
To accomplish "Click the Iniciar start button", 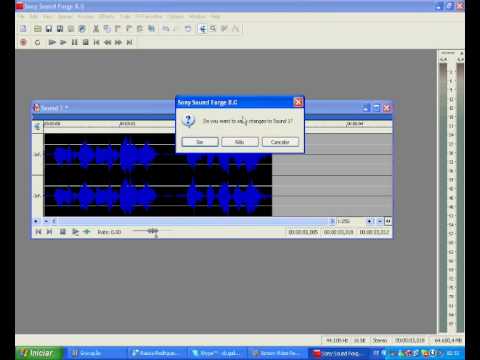I will (39, 353).
